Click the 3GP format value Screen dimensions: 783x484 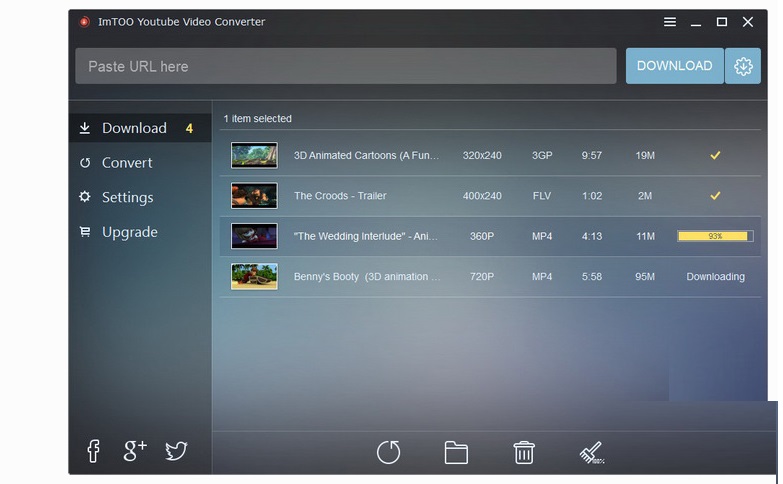(x=542, y=155)
